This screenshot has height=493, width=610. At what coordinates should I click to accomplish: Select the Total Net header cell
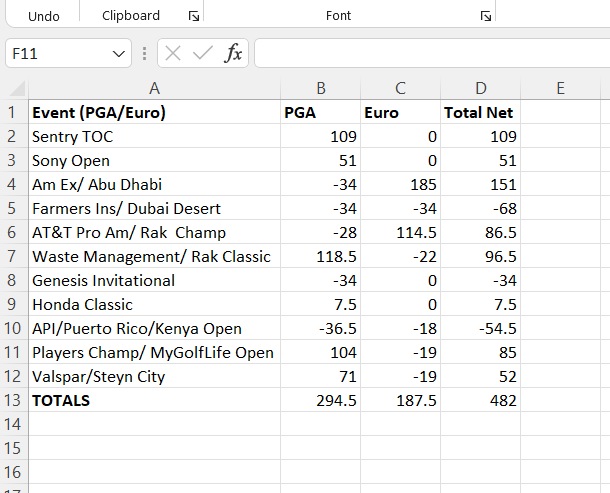[480, 112]
